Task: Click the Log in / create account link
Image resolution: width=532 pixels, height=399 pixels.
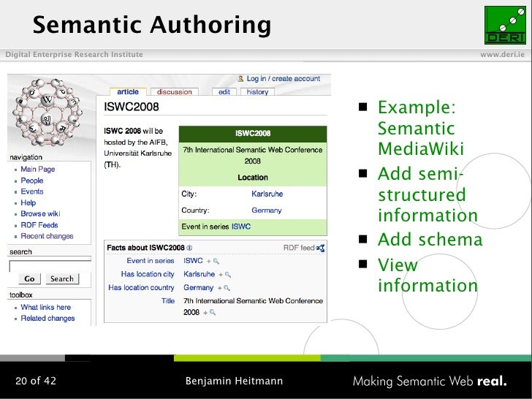Action: click(284, 79)
